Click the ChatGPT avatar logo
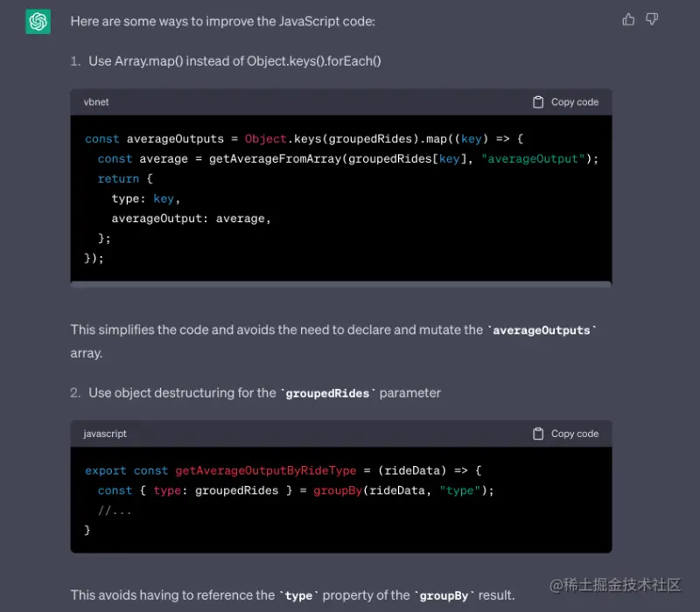Viewport: 700px width, 612px height. 38,21
